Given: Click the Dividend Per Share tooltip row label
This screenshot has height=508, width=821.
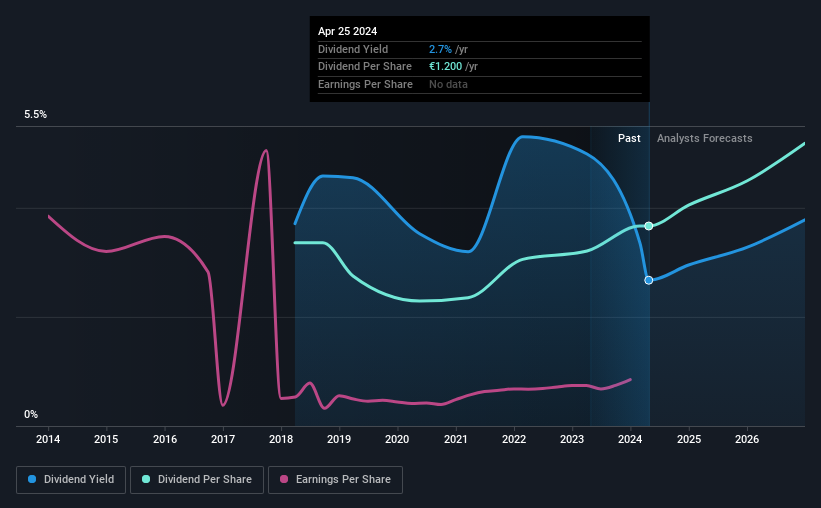Looking at the screenshot, I should coord(365,67).
